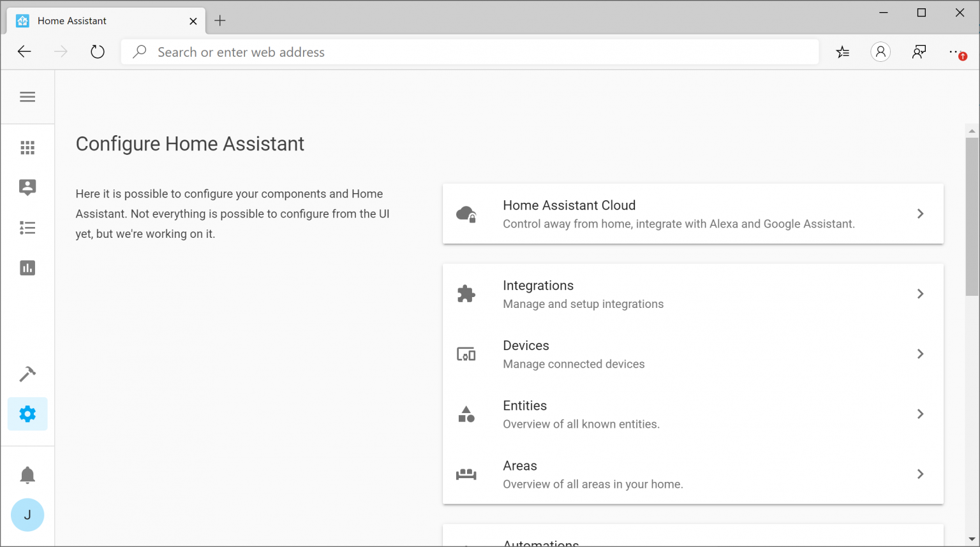
Task: Open the Overview dashboard from the sidebar
Action: (27, 147)
